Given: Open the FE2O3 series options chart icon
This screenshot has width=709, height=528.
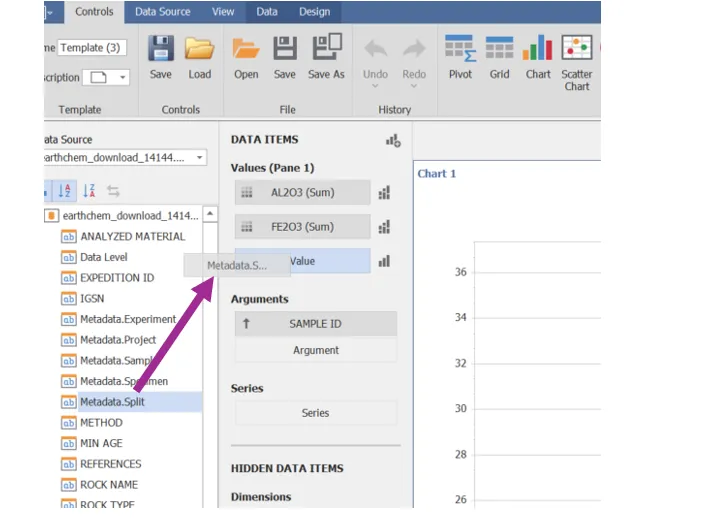Looking at the screenshot, I should pyautogui.click(x=384, y=227).
